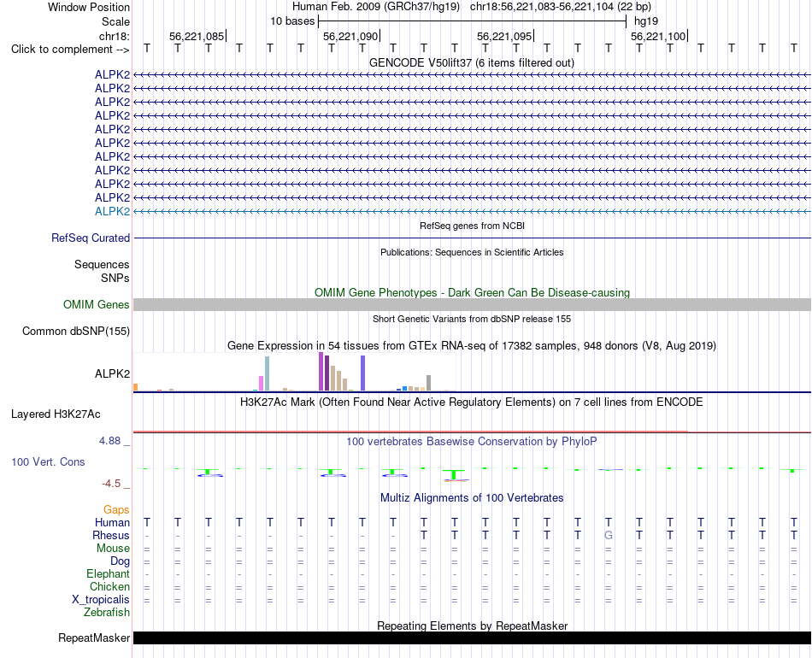The image size is (812, 658).
Task: Click the hg19 label beside scale bar
Action: click(x=646, y=21)
